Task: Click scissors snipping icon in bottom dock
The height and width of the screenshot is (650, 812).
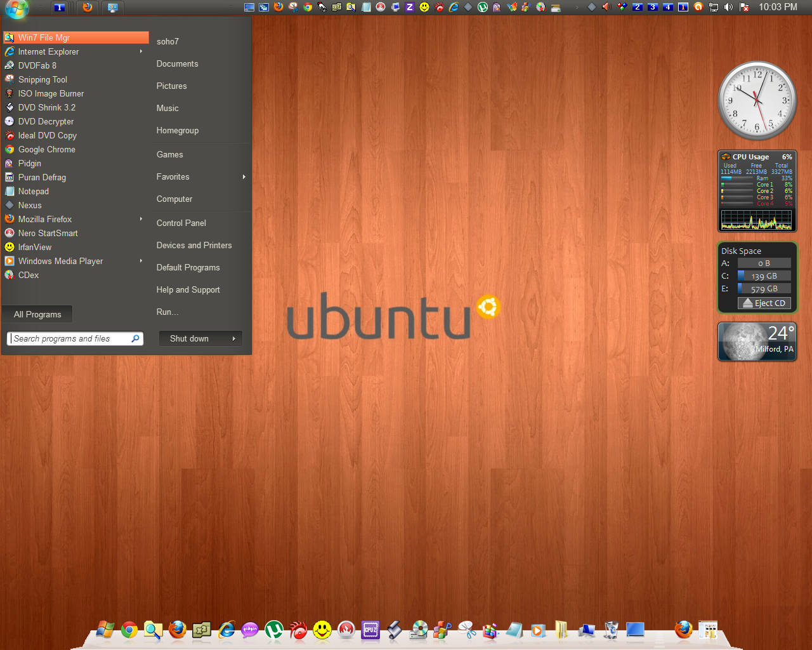Action: [467, 630]
